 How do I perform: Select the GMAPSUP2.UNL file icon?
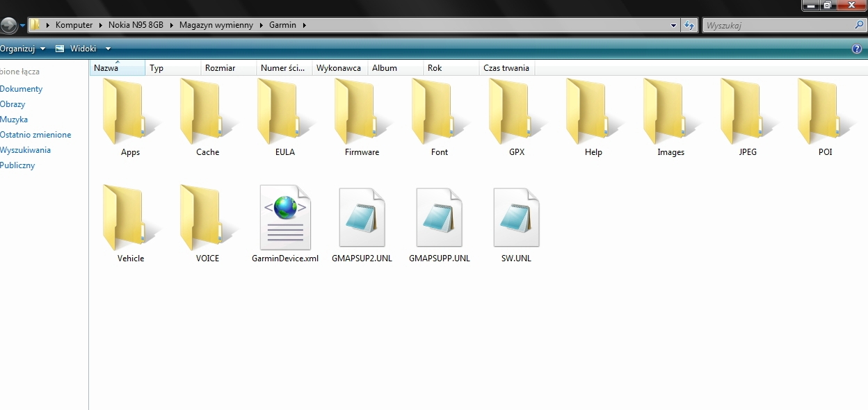point(362,218)
